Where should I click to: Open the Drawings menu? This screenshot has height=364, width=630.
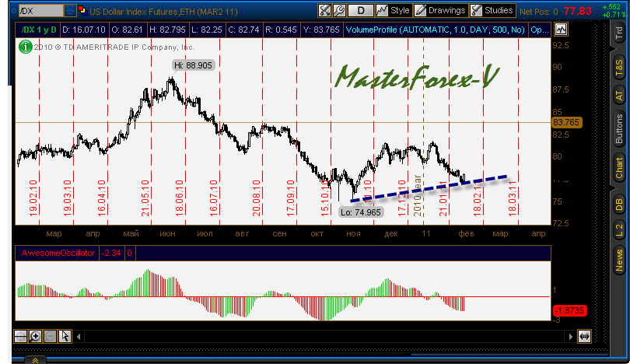pos(440,10)
